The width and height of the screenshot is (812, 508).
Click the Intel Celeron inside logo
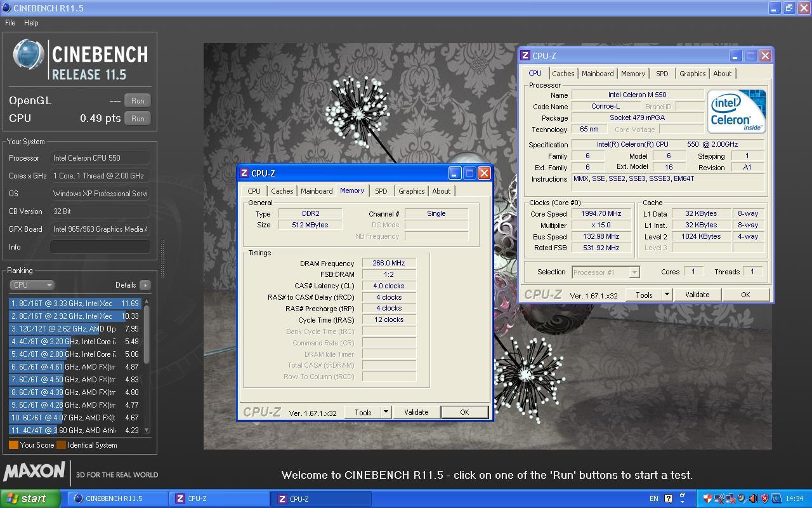click(x=737, y=111)
